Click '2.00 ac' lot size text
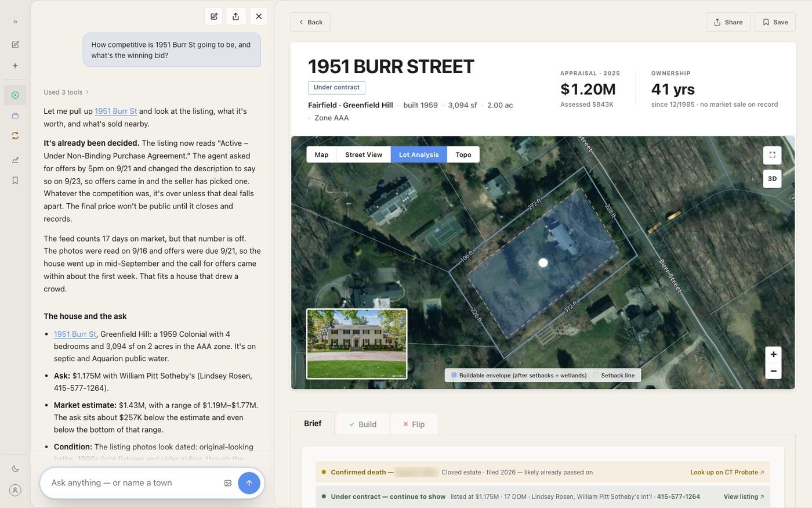This screenshot has height=508, width=812. click(500, 105)
